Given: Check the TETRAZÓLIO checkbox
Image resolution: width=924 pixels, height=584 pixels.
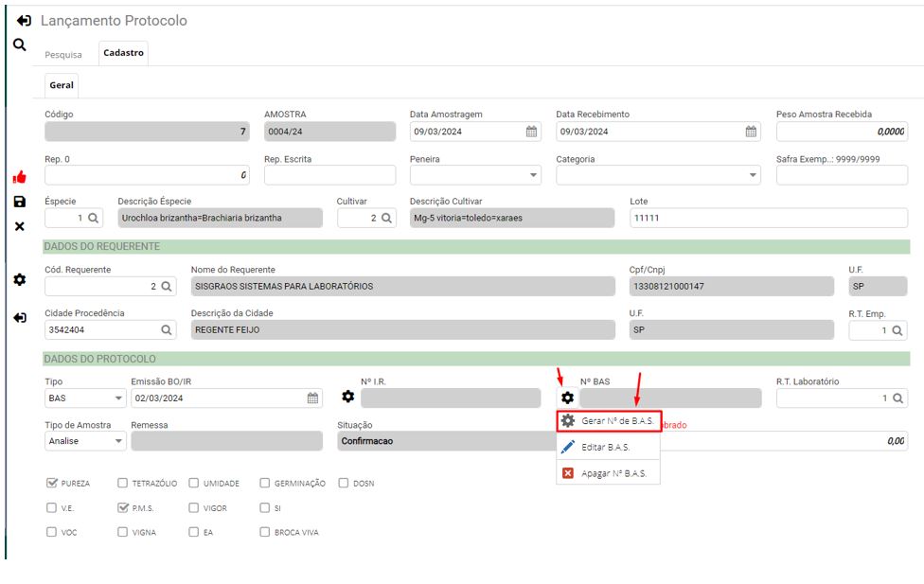Looking at the screenshot, I should pos(123,483).
